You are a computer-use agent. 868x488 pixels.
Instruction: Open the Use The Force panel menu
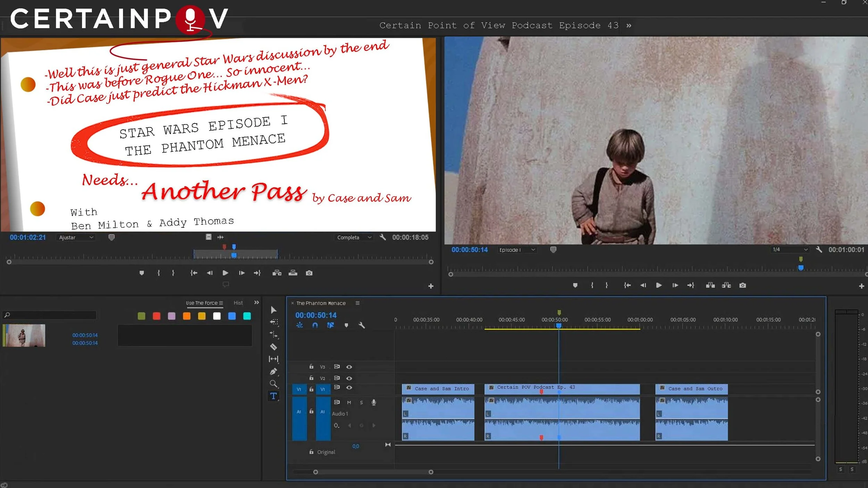pyautogui.click(x=221, y=303)
